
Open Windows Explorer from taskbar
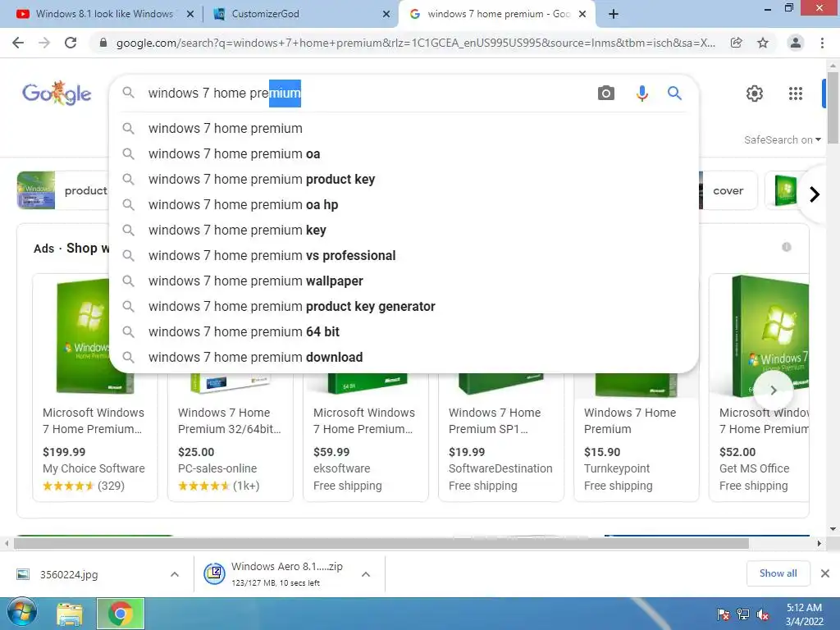click(x=70, y=614)
